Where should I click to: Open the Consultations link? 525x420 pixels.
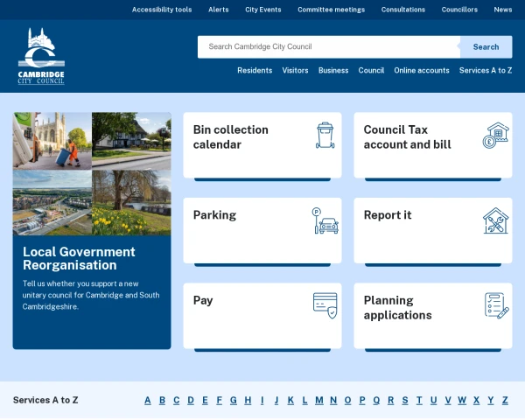pos(403,10)
